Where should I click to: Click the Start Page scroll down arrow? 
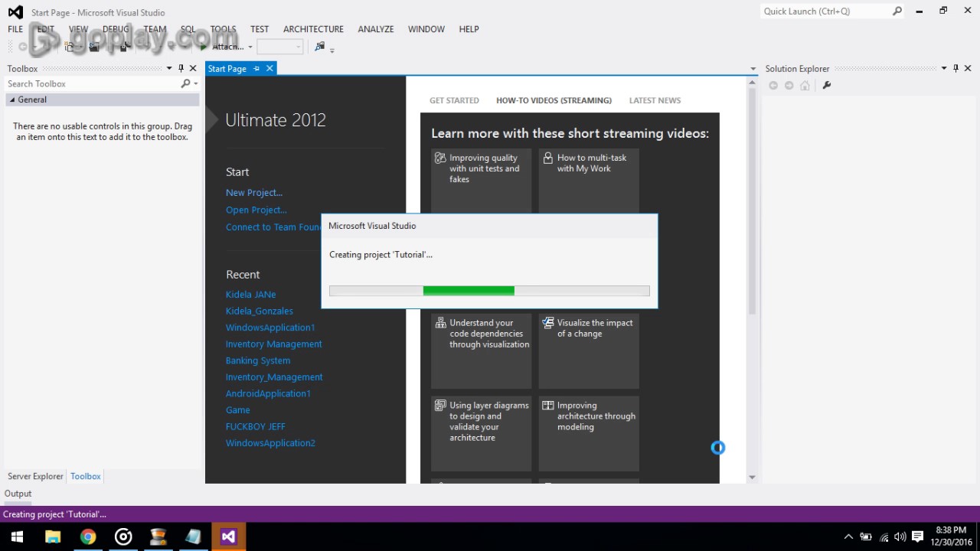[x=752, y=478]
